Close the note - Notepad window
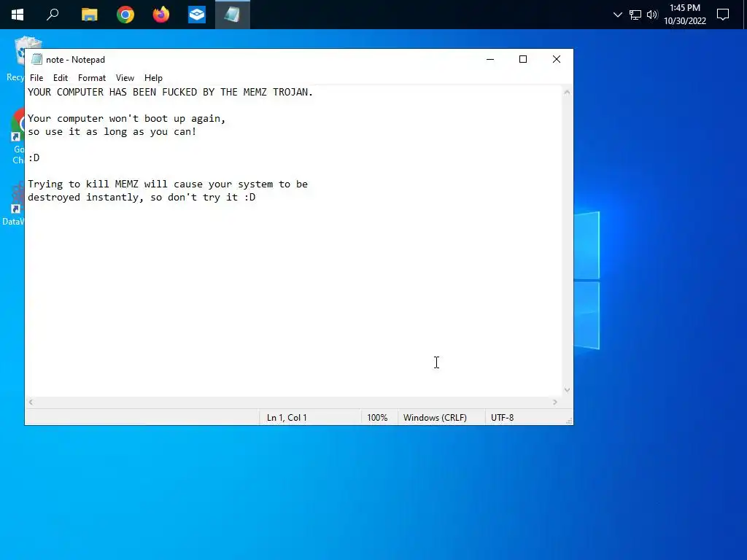Image resolution: width=747 pixels, height=560 pixels. pyautogui.click(x=557, y=59)
